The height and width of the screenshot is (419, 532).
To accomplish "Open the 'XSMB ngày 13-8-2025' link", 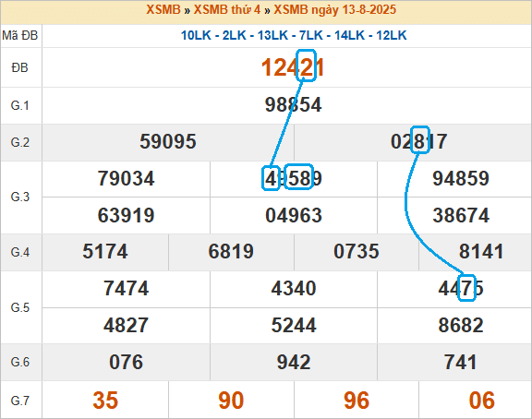I will [335, 10].
